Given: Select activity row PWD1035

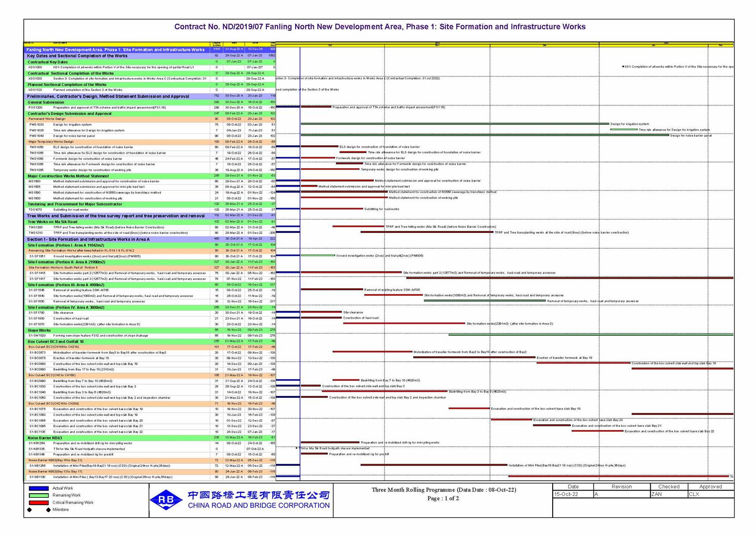Looking at the screenshot, I should 150,130.
